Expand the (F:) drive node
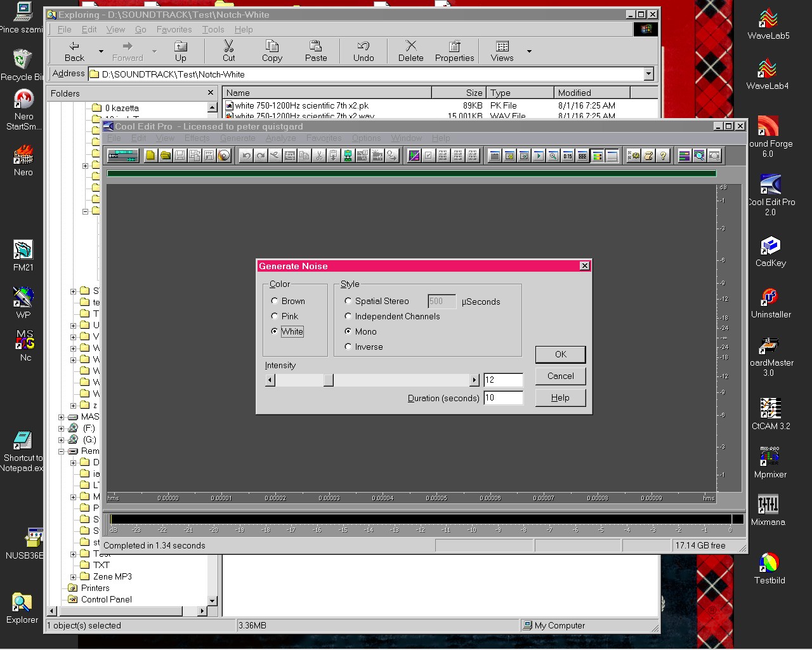Screen dimensions: 812x650 coord(62,428)
